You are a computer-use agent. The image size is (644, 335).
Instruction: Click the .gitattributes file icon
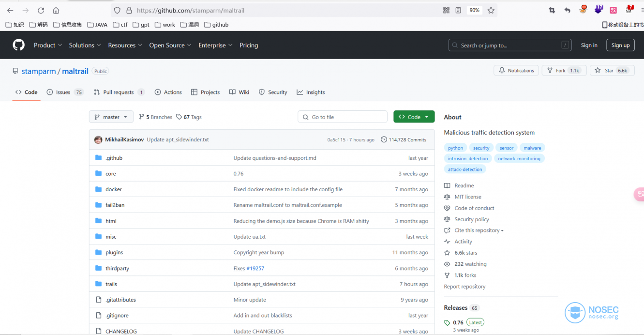[99, 300]
